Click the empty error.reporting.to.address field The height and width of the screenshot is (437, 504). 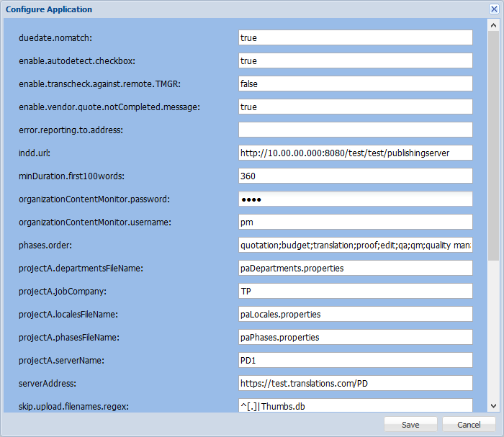coord(355,130)
